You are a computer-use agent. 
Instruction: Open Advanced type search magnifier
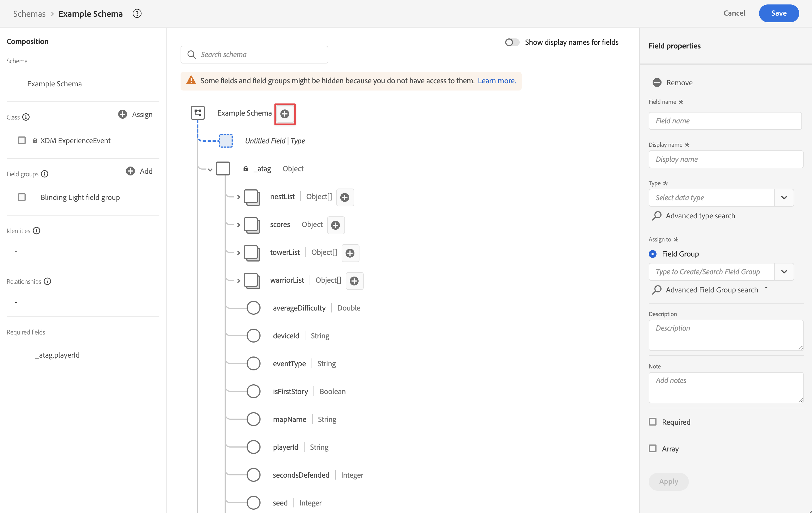(657, 216)
